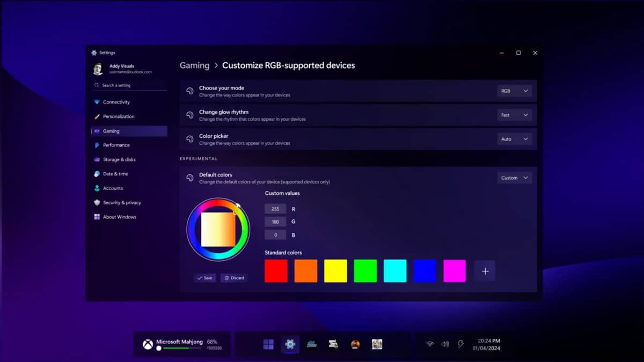This screenshot has height=362, width=644.
Task: Open the Default colors Custom dropdown
Action: click(514, 177)
